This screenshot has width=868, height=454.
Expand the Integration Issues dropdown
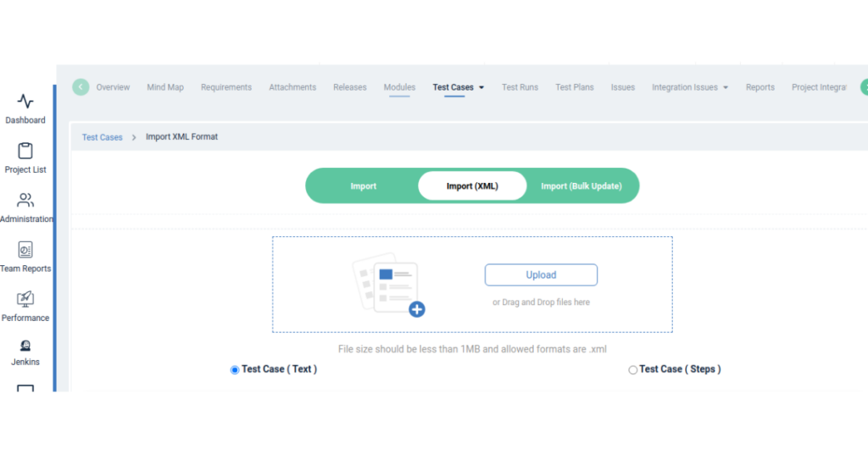tap(725, 88)
